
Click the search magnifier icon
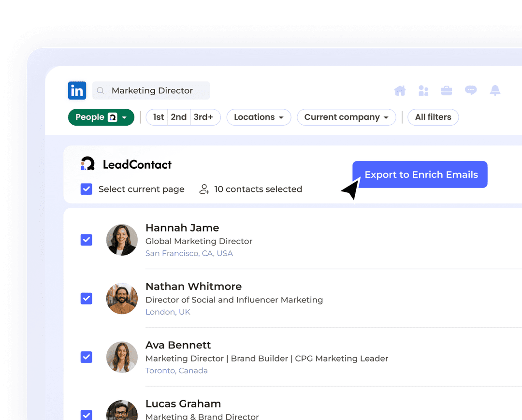(x=100, y=90)
